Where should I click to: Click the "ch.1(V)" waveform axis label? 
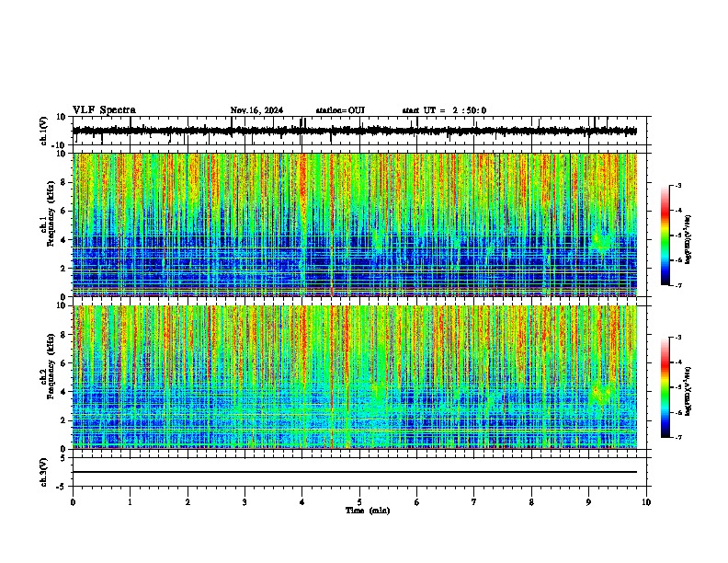(x=44, y=131)
